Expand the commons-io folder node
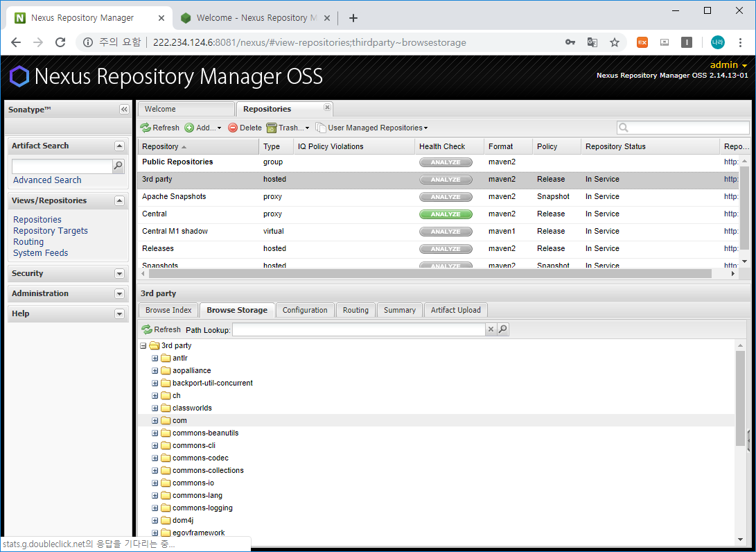Screen dimensions: 756x552 155,483
